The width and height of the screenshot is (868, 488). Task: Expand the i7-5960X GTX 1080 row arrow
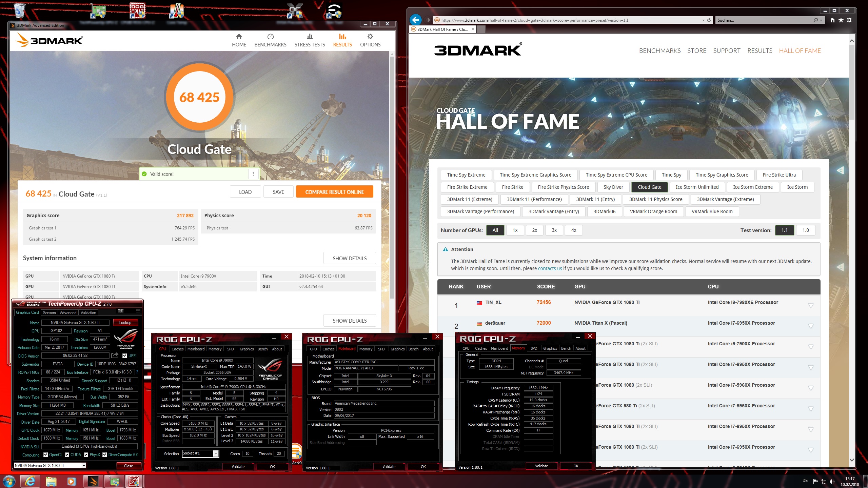click(x=811, y=388)
